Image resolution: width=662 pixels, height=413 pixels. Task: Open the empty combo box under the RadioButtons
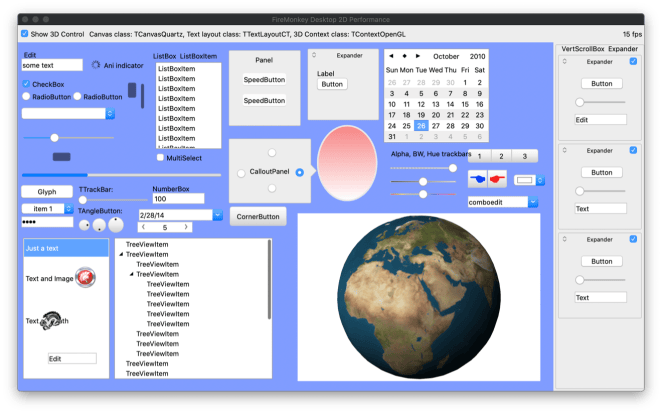click(x=68, y=113)
